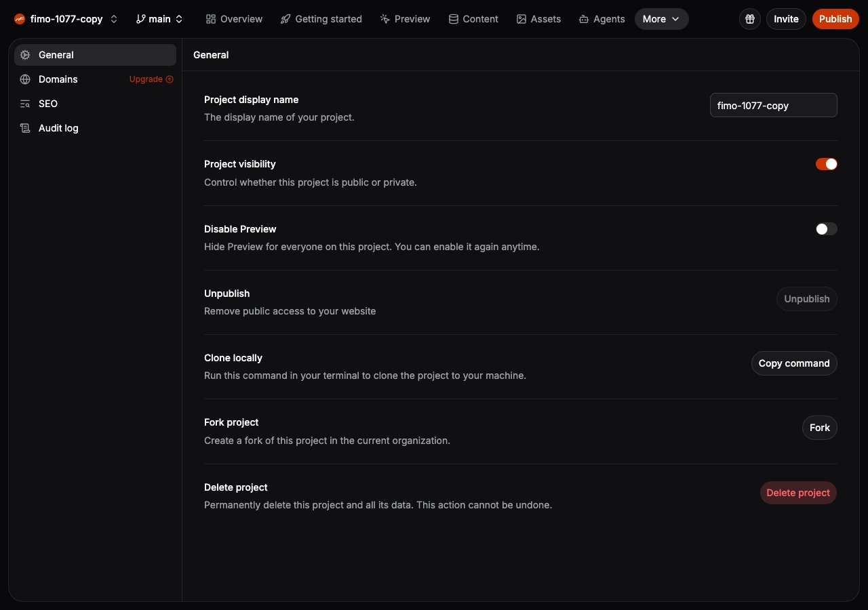Click the Upgrade arrow circle icon
The width and height of the screenshot is (868, 610).
170,79
